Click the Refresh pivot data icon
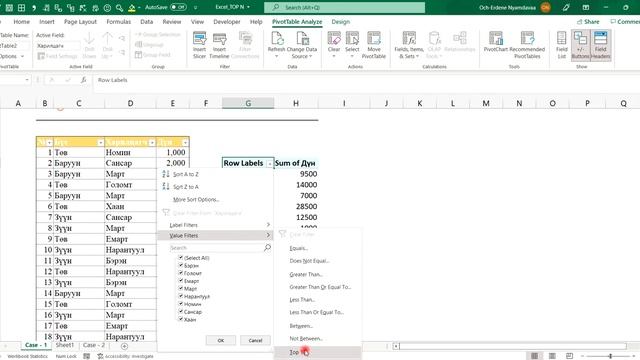 coord(277,38)
